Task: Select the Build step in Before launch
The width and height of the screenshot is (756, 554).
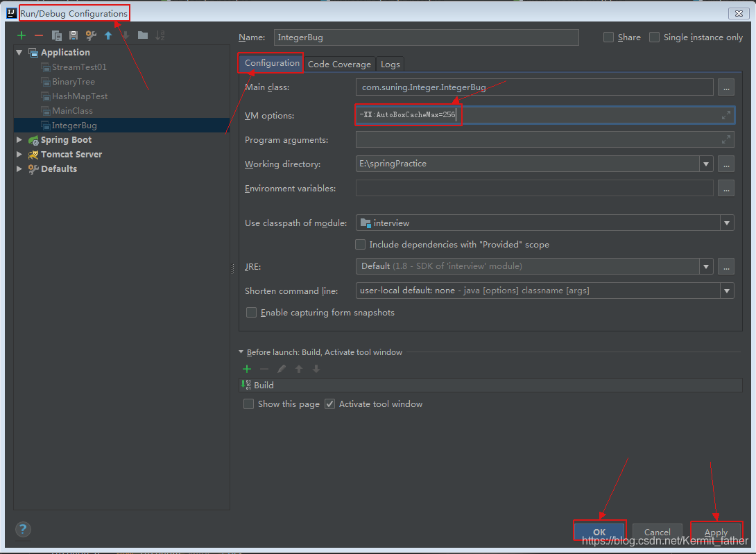Action: point(491,385)
